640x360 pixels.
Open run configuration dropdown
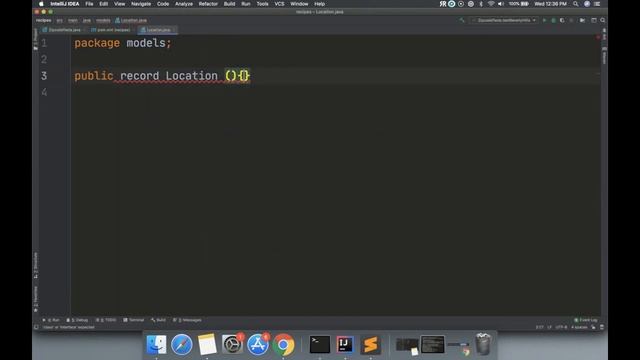[x=504, y=20]
